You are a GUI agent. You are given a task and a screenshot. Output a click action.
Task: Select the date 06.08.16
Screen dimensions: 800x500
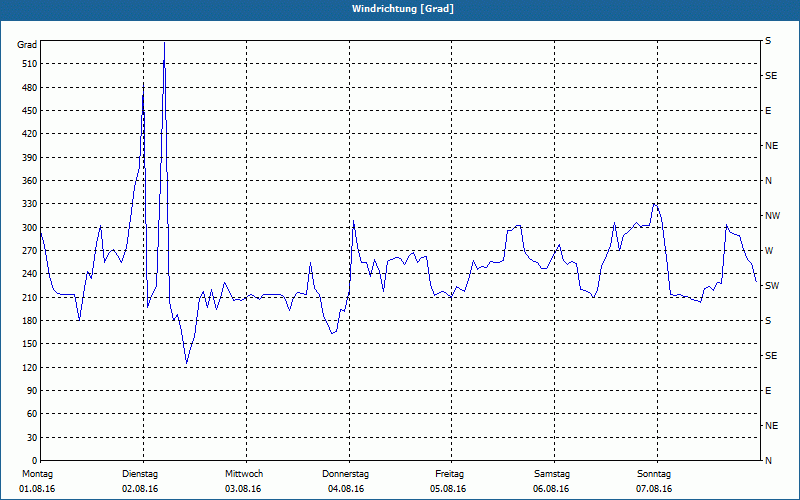(x=552, y=489)
